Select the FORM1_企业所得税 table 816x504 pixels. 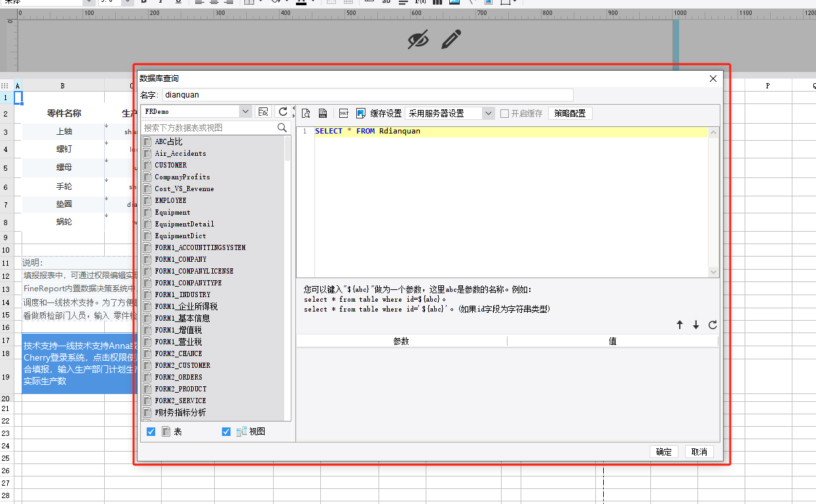click(186, 306)
